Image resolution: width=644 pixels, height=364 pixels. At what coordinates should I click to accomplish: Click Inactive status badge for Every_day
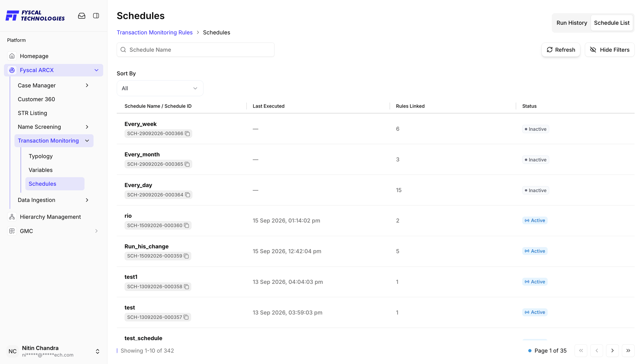click(x=535, y=190)
